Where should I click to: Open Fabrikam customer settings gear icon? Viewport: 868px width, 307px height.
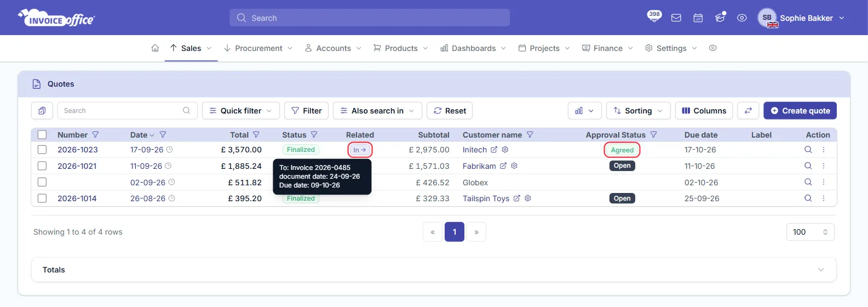pos(514,166)
